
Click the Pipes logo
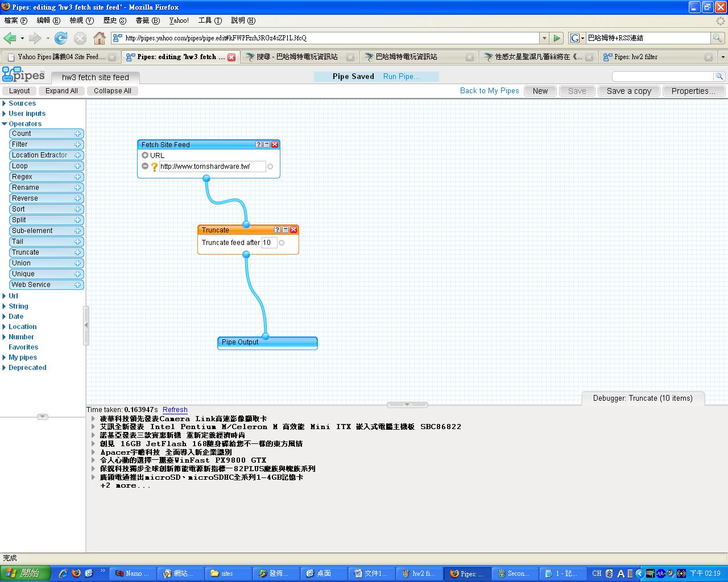click(23, 74)
